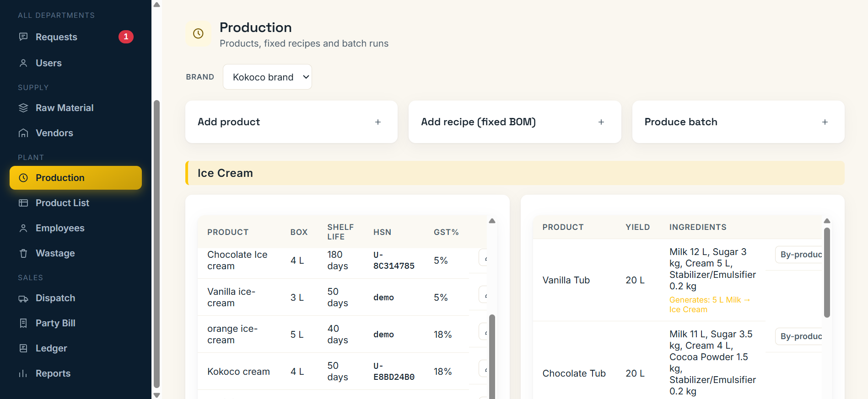Viewport: 868px width, 399px height.
Task: Click the HSN column header
Action: pyautogui.click(x=382, y=232)
